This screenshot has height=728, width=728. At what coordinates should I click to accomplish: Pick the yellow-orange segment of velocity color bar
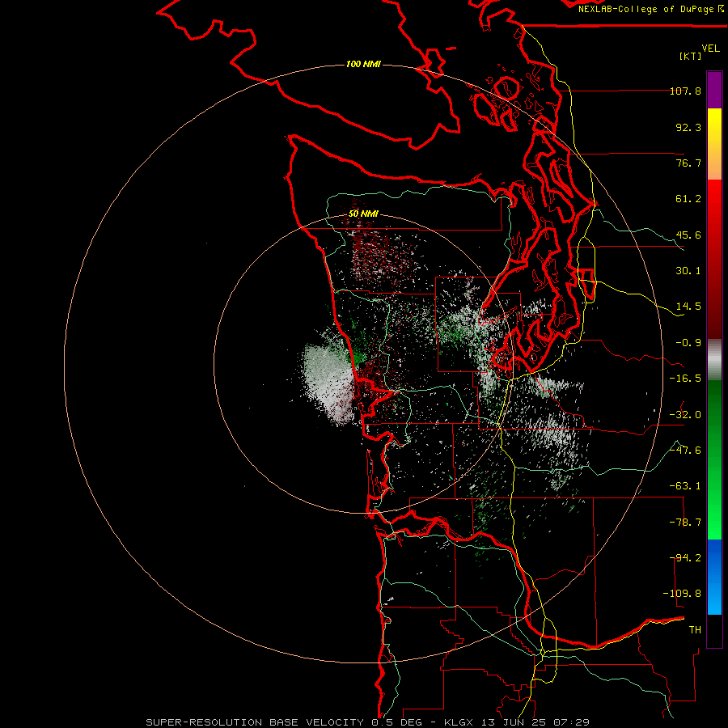(714, 144)
